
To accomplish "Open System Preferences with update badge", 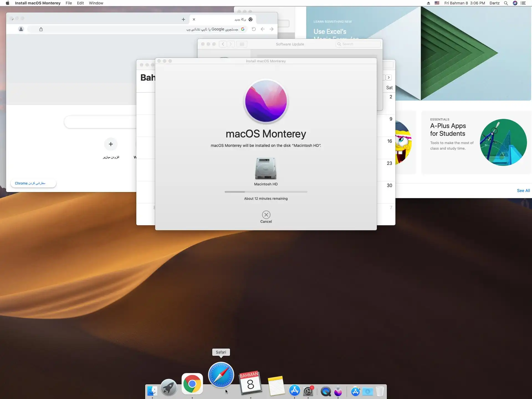I will pyautogui.click(x=308, y=391).
